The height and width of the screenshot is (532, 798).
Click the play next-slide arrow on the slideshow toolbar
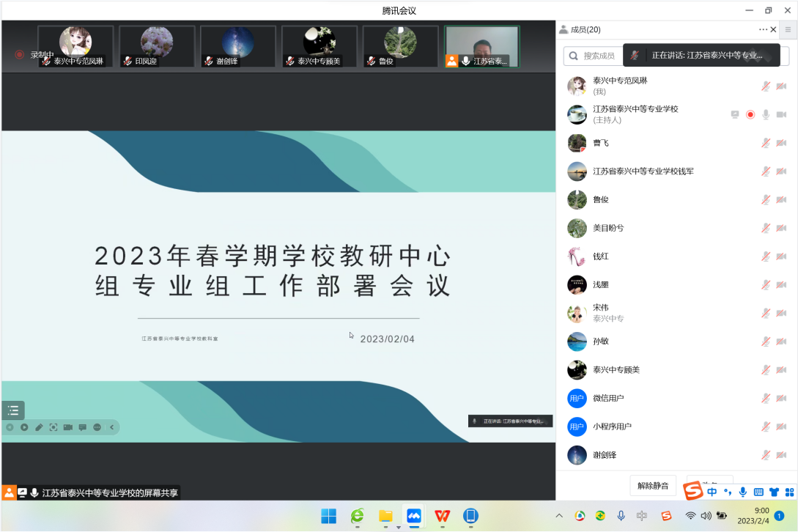pos(24,427)
